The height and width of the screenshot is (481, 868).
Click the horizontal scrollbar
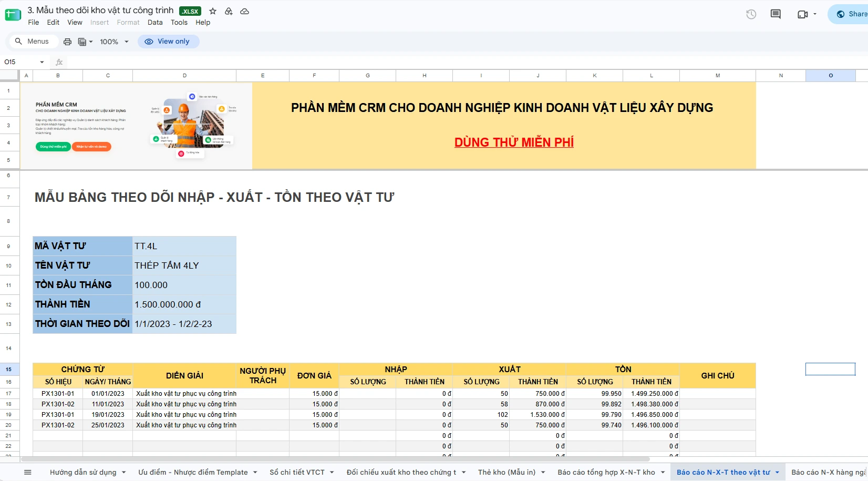click(336, 459)
